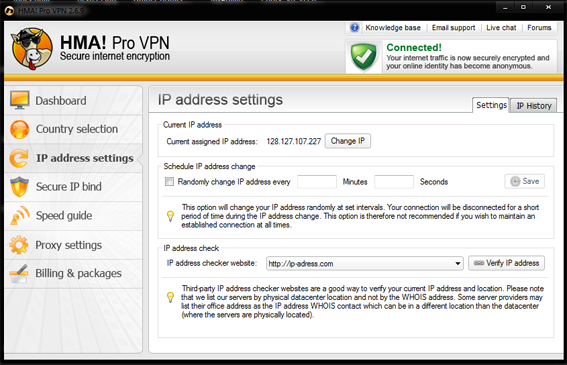The image size is (567, 365).
Task: Open the Live chat link
Action: pyautogui.click(x=501, y=27)
